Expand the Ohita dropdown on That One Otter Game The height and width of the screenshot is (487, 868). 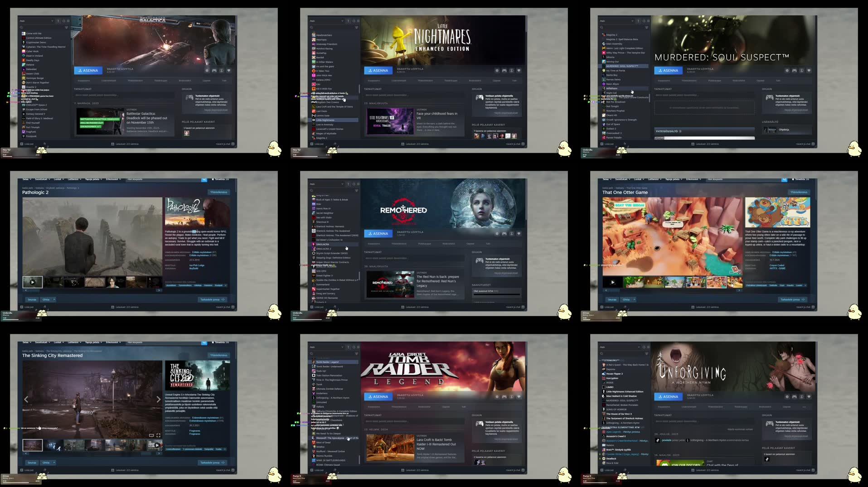(628, 299)
